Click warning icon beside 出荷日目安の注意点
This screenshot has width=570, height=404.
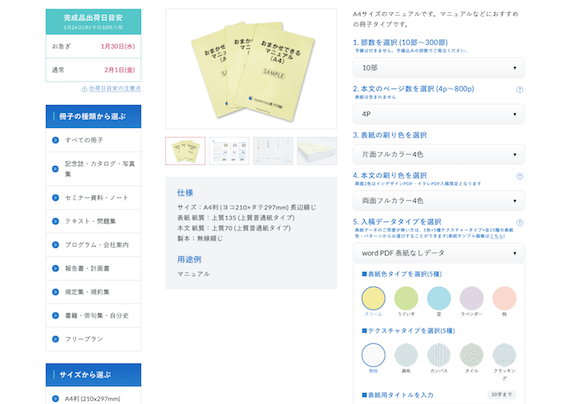[84, 89]
